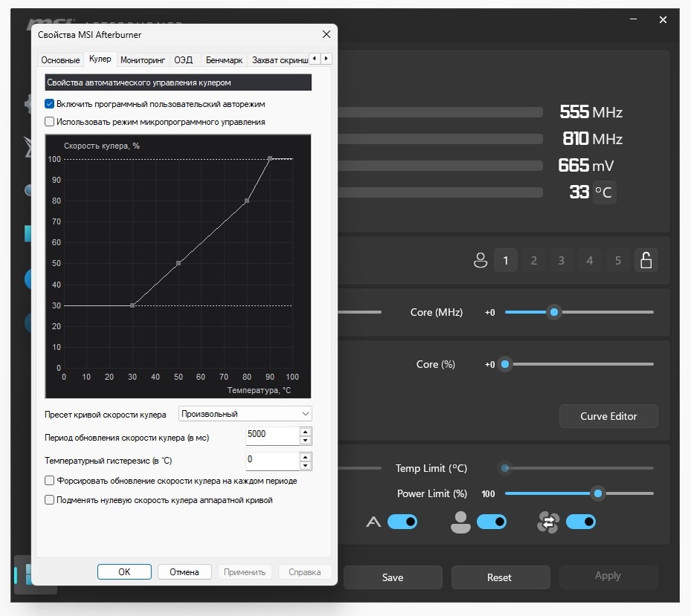This screenshot has height=616, width=691.
Task: Close the Свойства MSI Afterburner dialog
Action: point(326,34)
